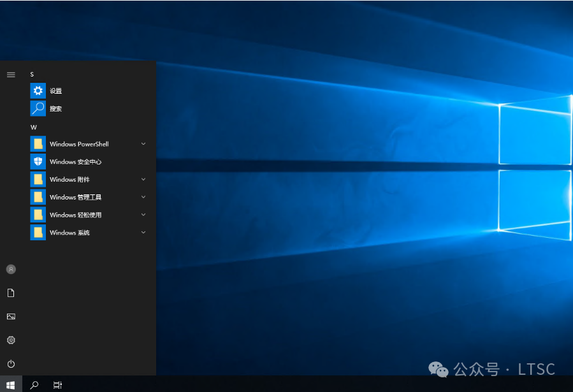Expand the Windows 管理工具 chevron

(x=143, y=197)
